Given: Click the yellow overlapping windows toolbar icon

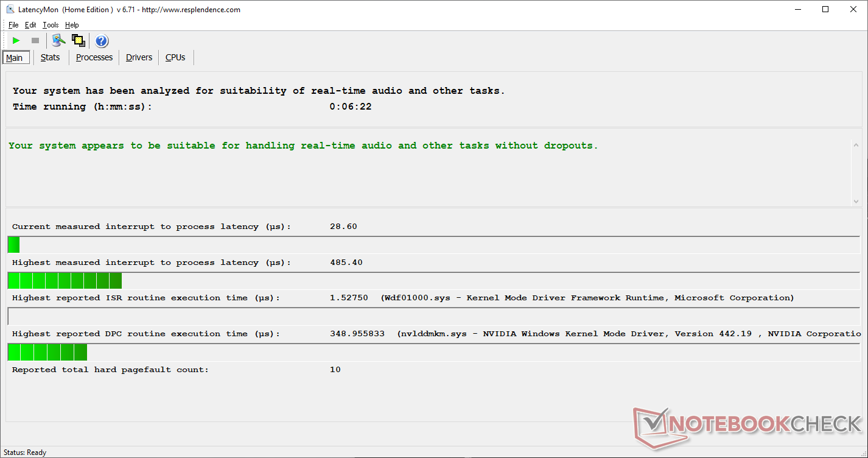Looking at the screenshot, I should coord(78,40).
